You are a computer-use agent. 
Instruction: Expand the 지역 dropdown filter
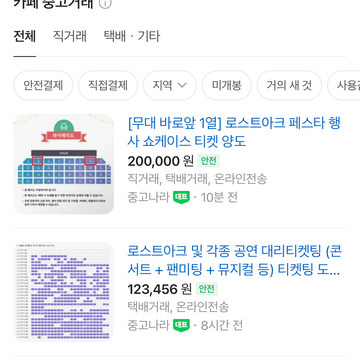pyautogui.click(x=170, y=86)
